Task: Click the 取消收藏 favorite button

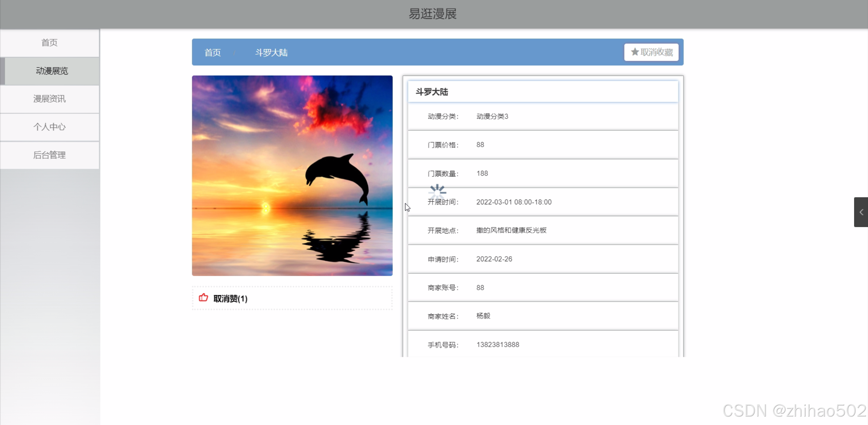Action: click(651, 52)
